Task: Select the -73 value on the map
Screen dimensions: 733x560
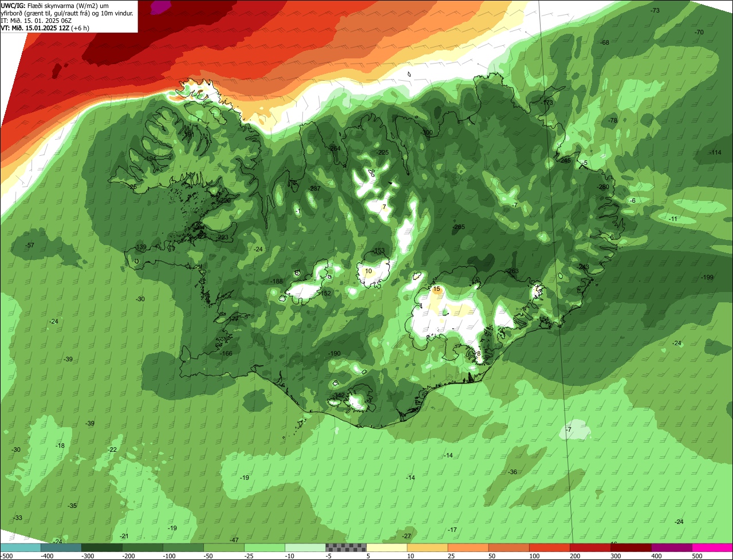Action: pyautogui.click(x=655, y=10)
